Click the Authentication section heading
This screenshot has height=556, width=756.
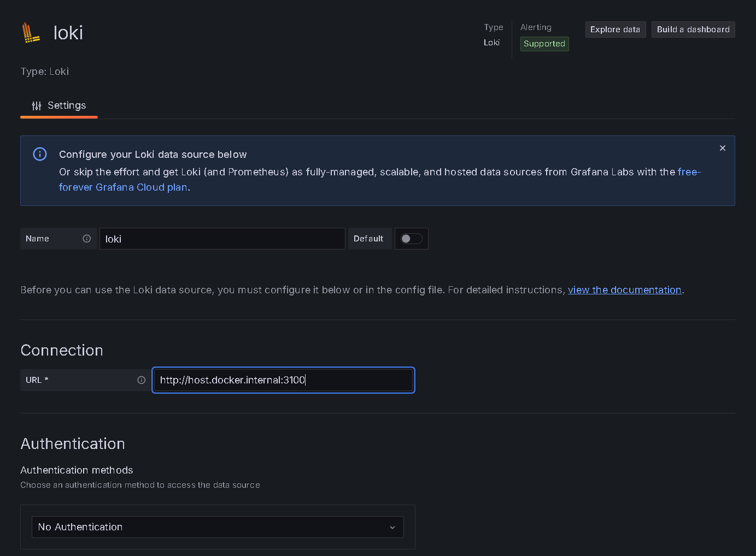pyautogui.click(x=73, y=443)
